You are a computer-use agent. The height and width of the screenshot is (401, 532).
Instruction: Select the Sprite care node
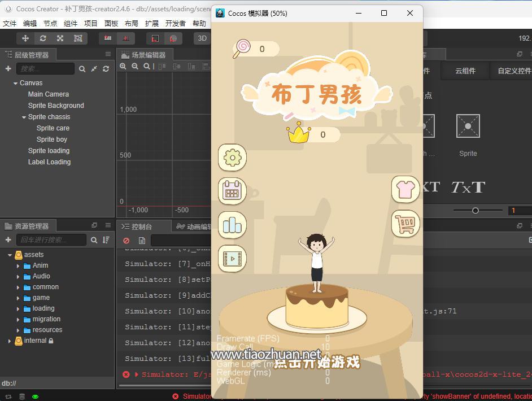coord(53,128)
